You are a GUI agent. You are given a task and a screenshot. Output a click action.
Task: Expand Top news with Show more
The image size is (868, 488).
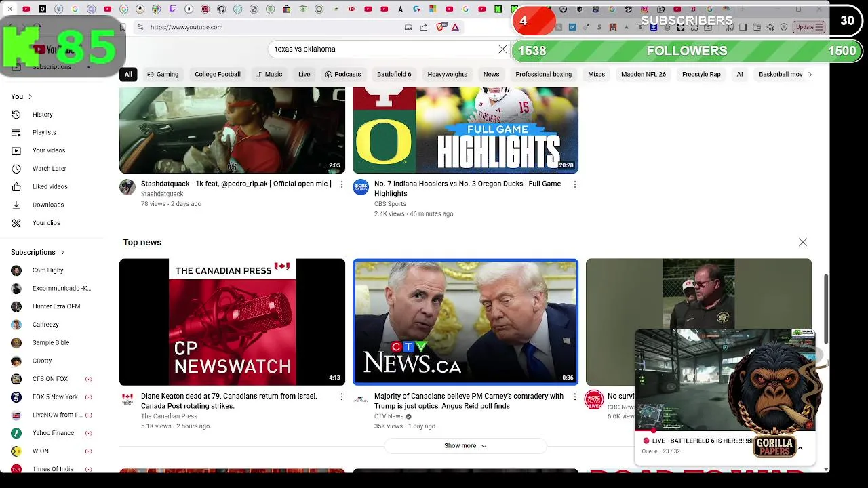tap(465, 445)
